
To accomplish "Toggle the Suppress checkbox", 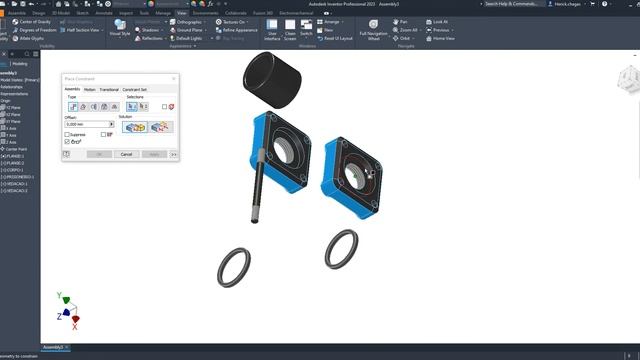I will pos(67,134).
